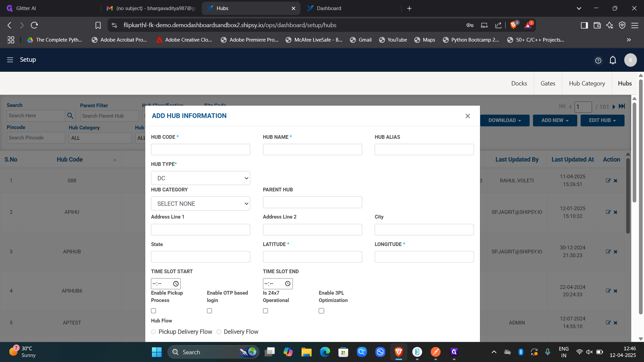Expand Hub Category SELECT NONE dropdown
The height and width of the screenshot is (362, 644).
(x=201, y=203)
